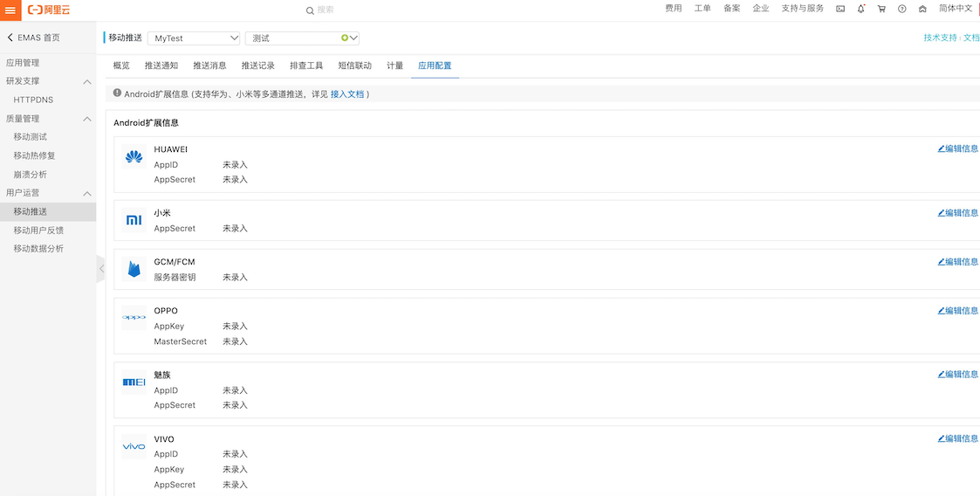
Task: Open the MyTest app dropdown
Action: tap(194, 38)
